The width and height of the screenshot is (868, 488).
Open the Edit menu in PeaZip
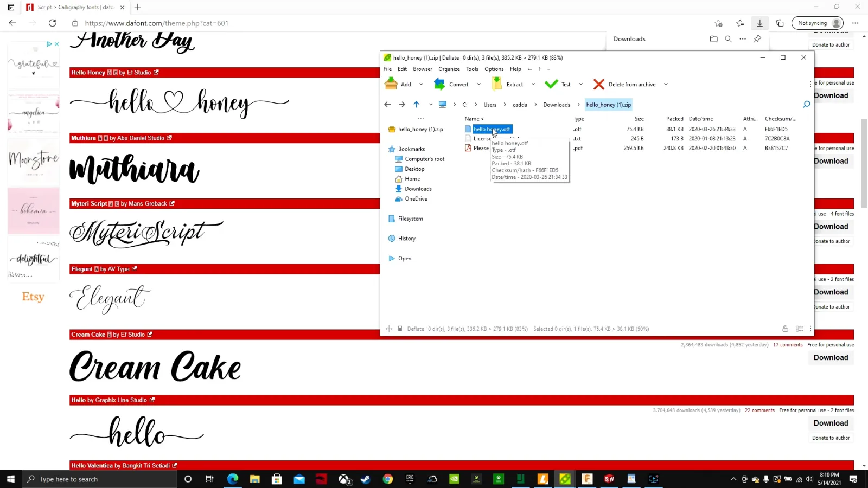[402, 69]
